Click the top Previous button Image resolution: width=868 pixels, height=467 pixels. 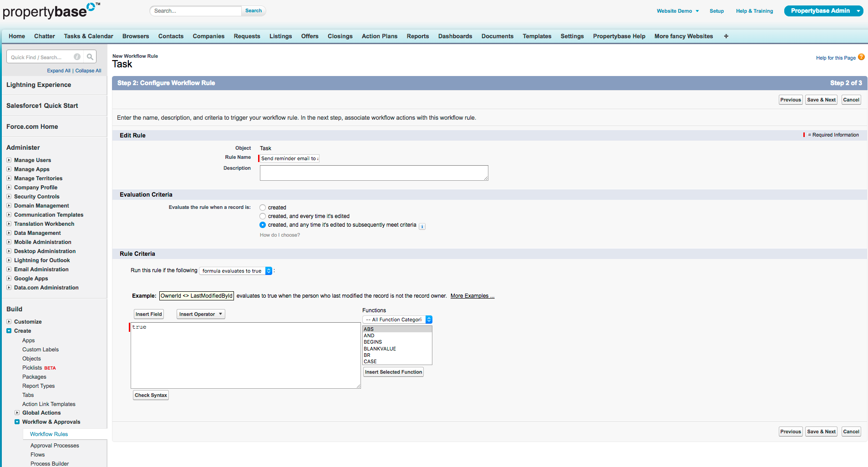791,100
